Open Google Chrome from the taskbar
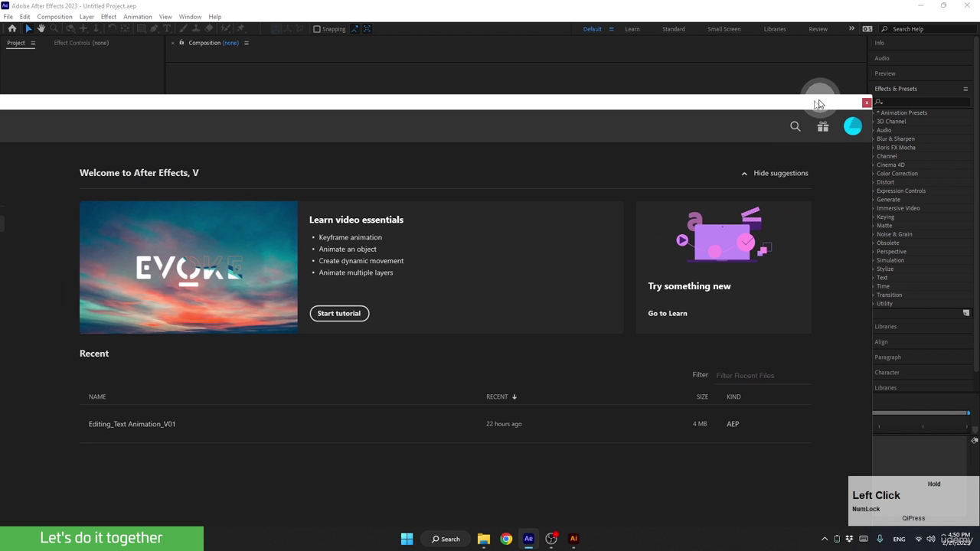Image resolution: width=980 pixels, height=551 pixels. [506, 539]
